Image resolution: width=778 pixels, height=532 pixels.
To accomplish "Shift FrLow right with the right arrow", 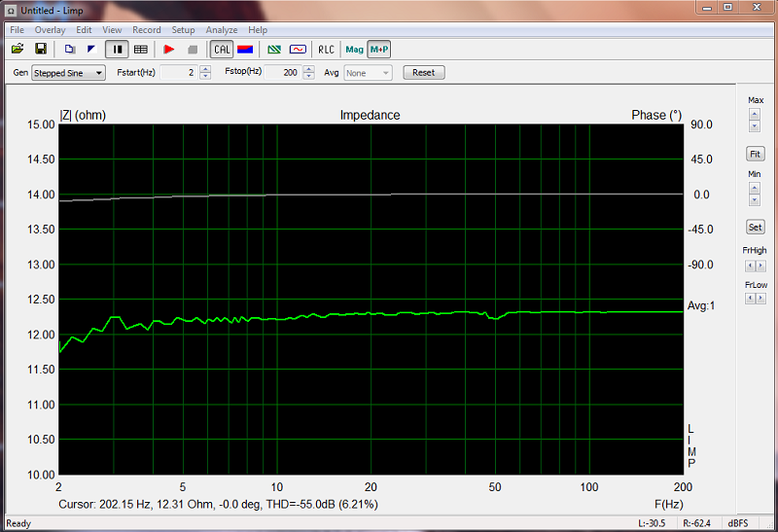I will 760,299.
